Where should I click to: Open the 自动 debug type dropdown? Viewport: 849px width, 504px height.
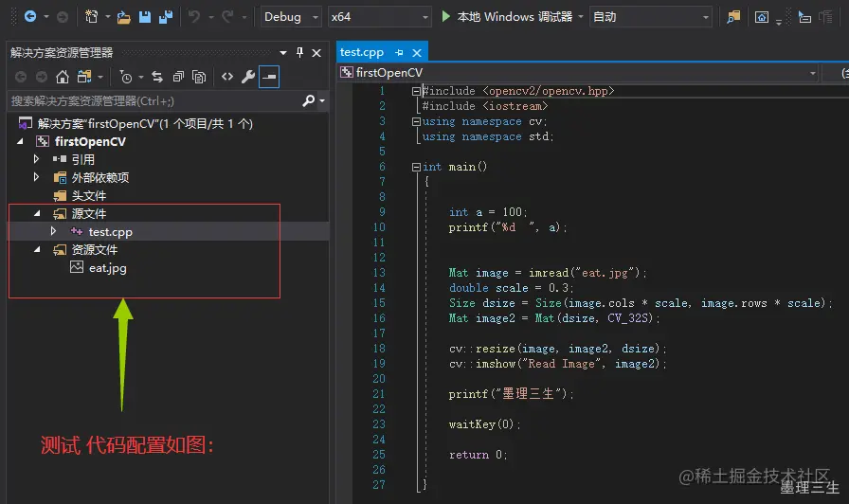[x=650, y=17]
